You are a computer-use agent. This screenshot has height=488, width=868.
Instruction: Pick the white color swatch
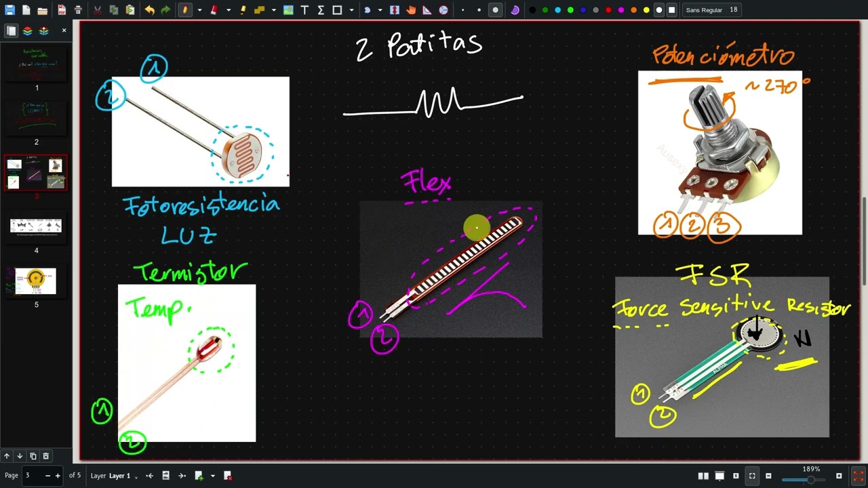(659, 10)
